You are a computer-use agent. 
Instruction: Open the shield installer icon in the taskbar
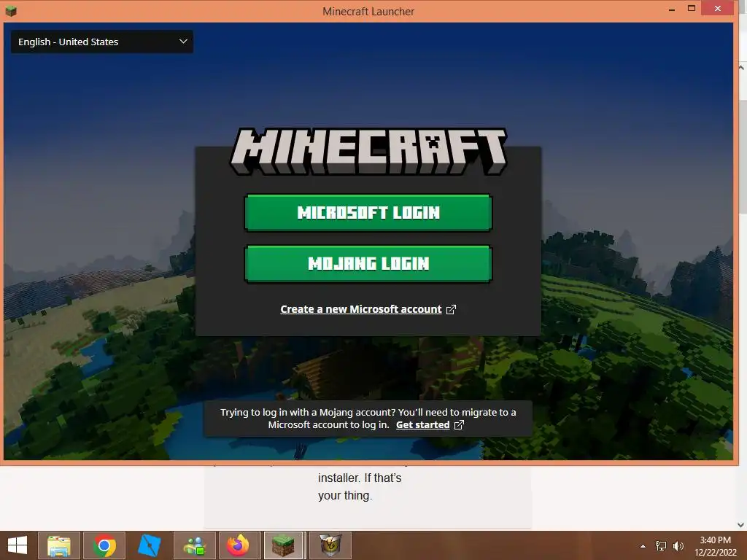point(330,545)
